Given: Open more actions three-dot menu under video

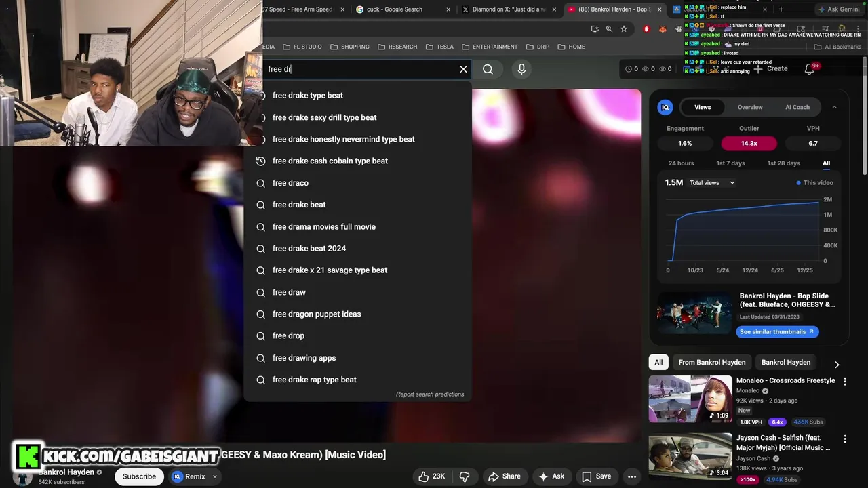Looking at the screenshot, I should pyautogui.click(x=632, y=476).
